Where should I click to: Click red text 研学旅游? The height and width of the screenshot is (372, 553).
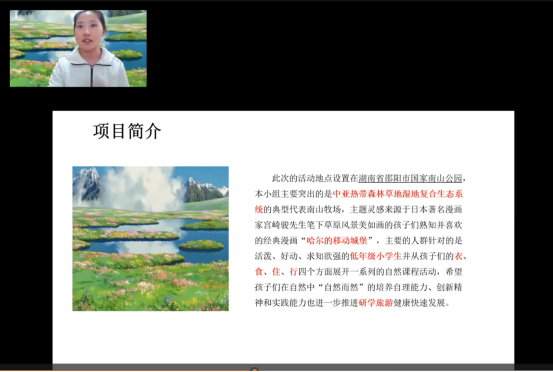(376, 303)
